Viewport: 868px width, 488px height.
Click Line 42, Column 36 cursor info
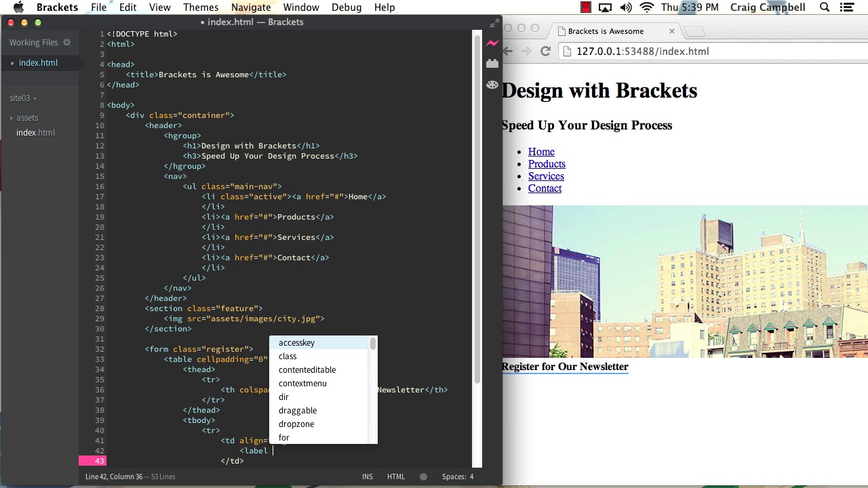[x=114, y=476]
